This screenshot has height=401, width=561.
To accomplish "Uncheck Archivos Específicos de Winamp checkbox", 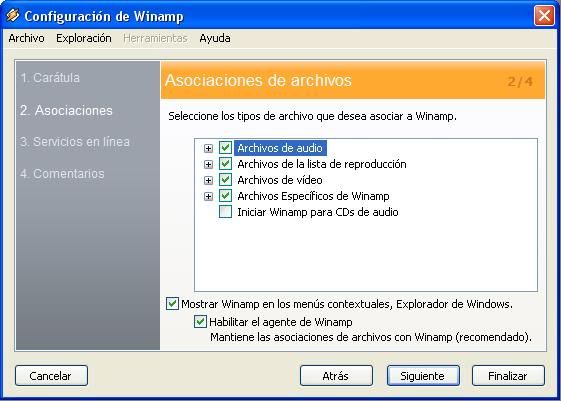I will click(x=225, y=196).
